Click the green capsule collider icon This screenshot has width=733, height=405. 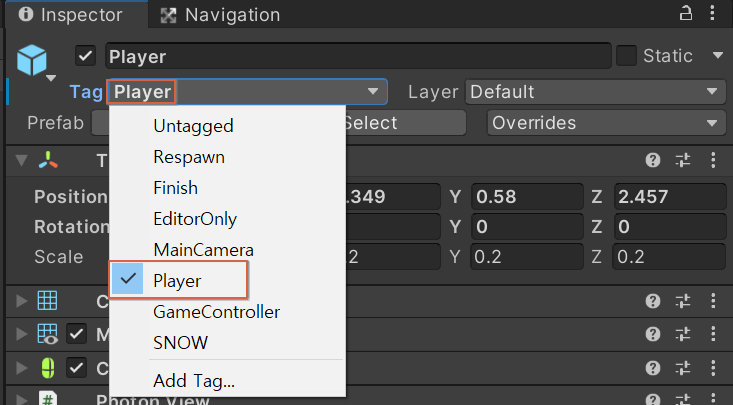click(x=48, y=368)
